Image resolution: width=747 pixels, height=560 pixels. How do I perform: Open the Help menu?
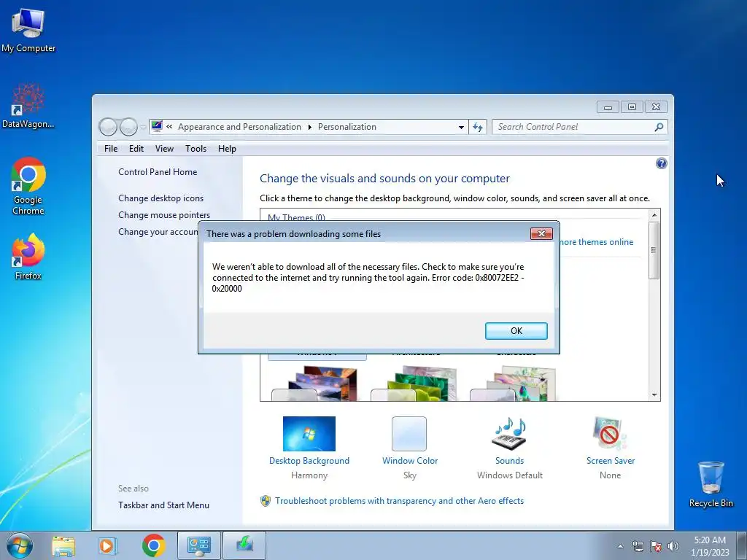point(228,149)
